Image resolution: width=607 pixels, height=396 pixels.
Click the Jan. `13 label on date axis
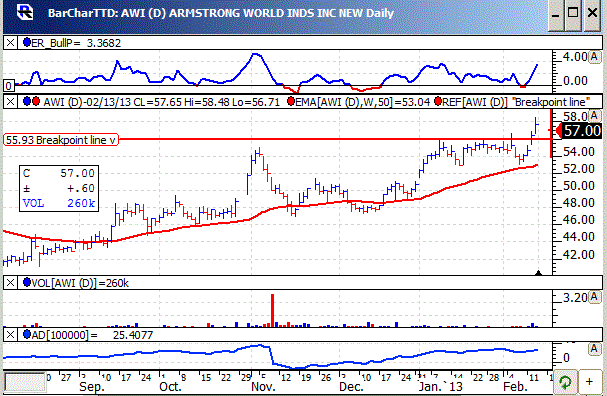[441, 387]
